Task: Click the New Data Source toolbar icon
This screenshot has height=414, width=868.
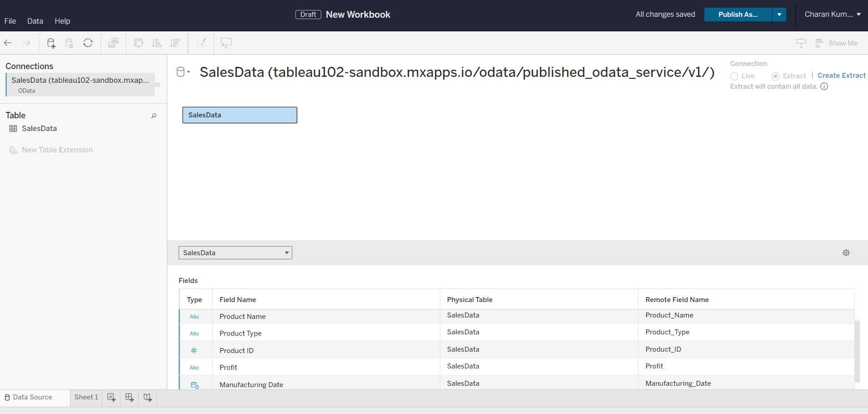Action: point(50,43)
